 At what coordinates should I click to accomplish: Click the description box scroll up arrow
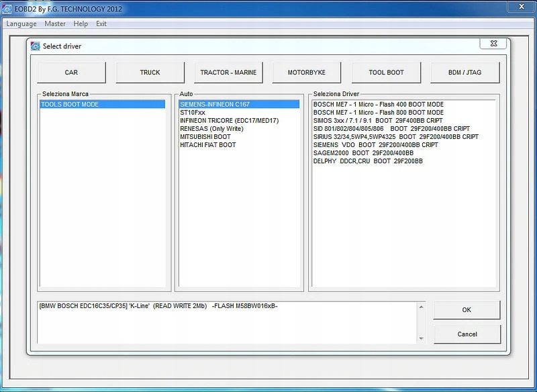[x=422, y=307]
